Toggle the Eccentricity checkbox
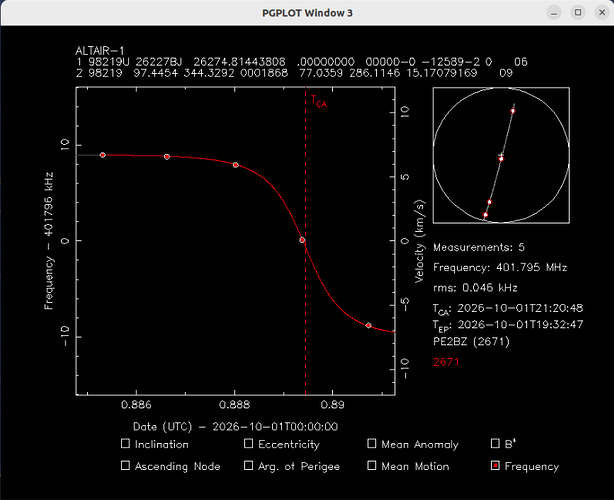The width and height of the screenshot is (614, 500). (x=248, y=444)
